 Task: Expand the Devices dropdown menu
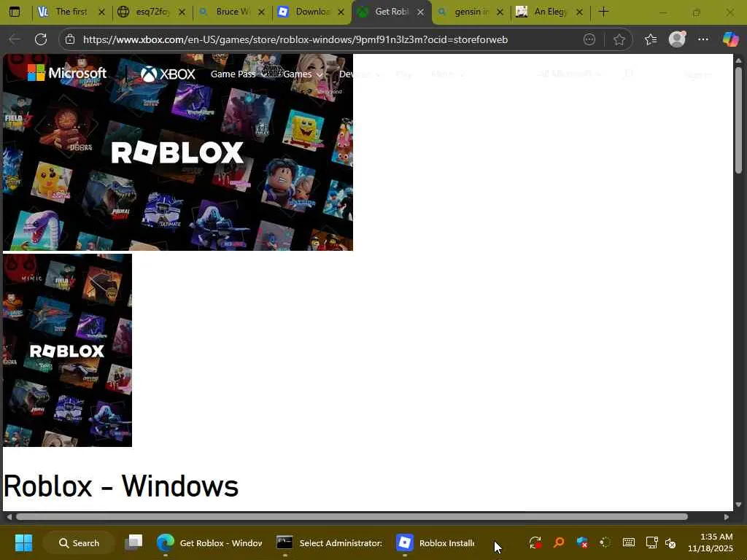[359, 74]
